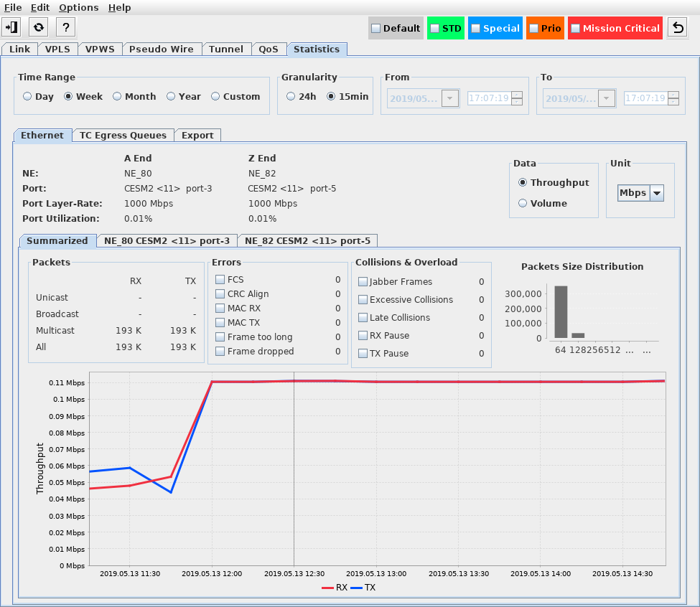Click the refresh icon button
Screen dimensions: 700x607
coord(39,27)
